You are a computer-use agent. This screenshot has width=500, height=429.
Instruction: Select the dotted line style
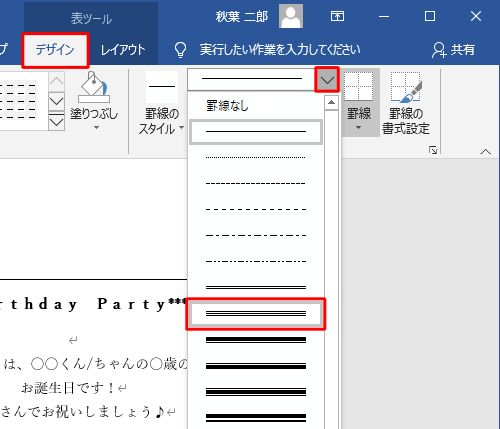click(256, 157)
